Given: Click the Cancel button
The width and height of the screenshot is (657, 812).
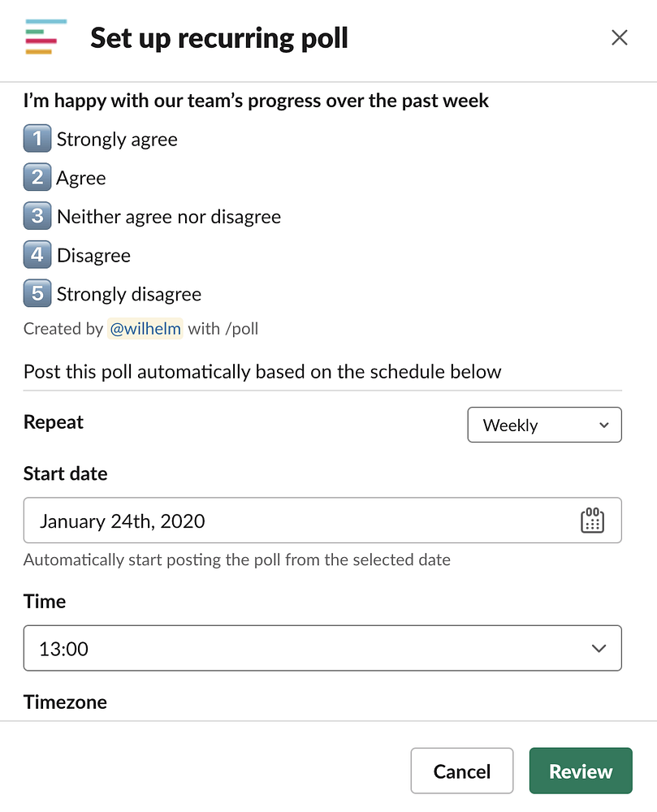Looking at the screenshot, I should click(462, 771).
